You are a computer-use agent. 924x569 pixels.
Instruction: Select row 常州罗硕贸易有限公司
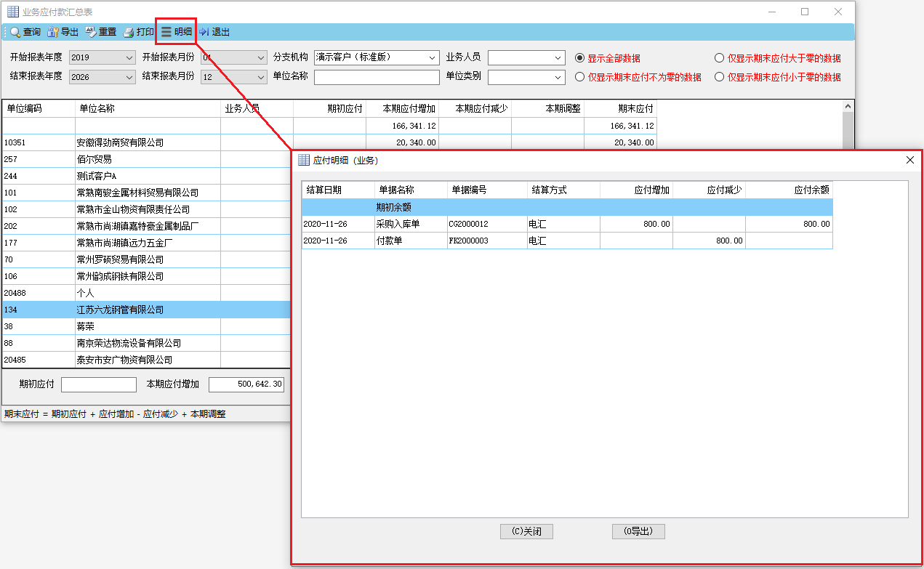(x=146, y=259)
